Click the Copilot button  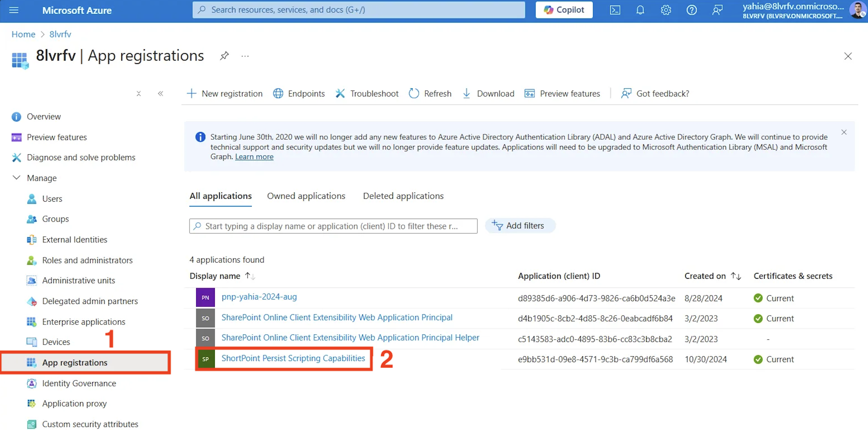click(564, 10)
